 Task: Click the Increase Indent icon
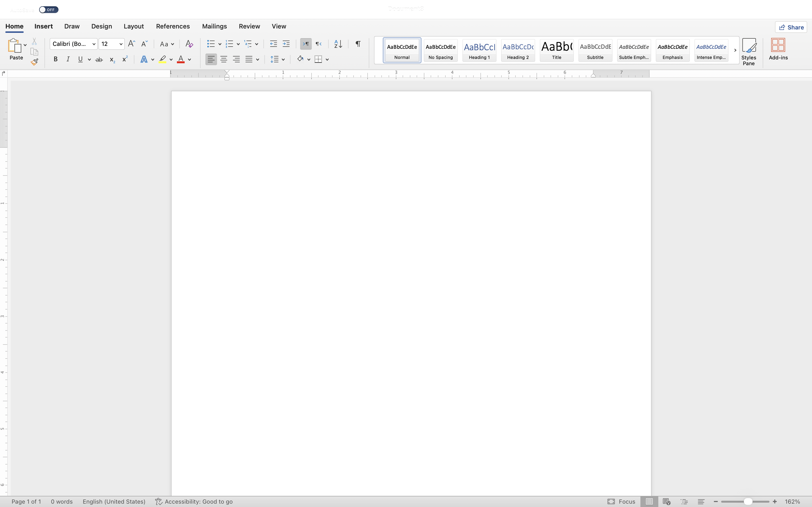(286, 44)
